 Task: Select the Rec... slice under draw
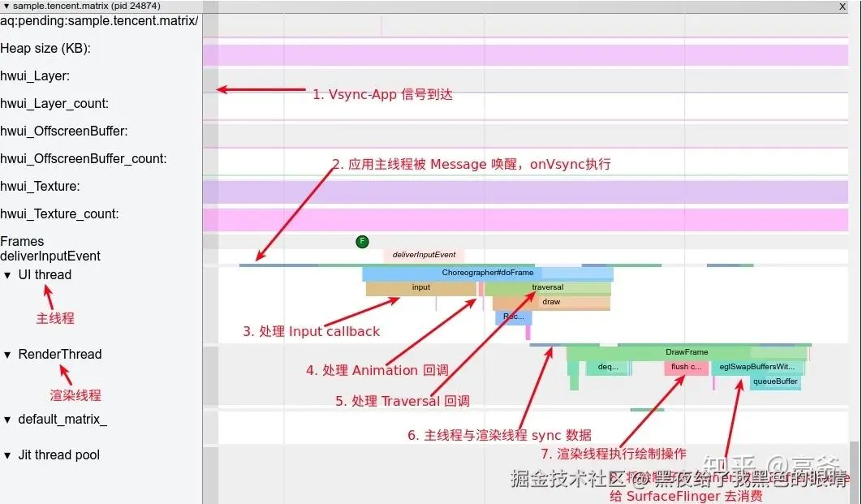[514, 317]
